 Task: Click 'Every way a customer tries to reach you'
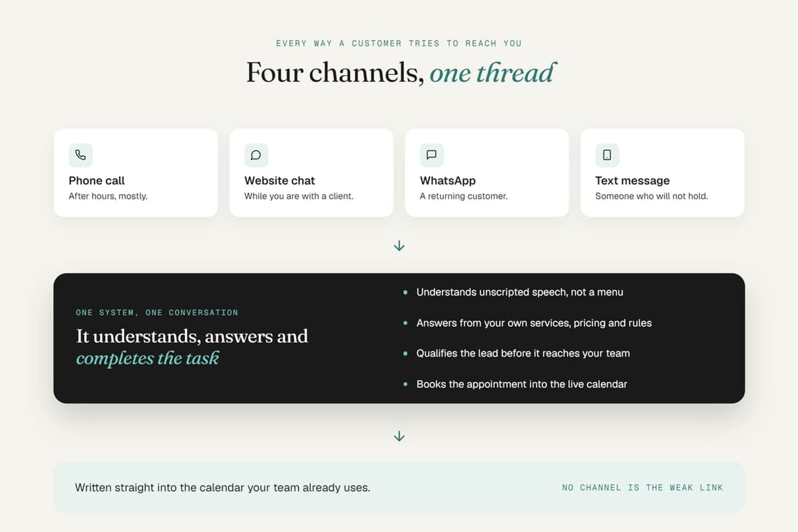(399, 44)
